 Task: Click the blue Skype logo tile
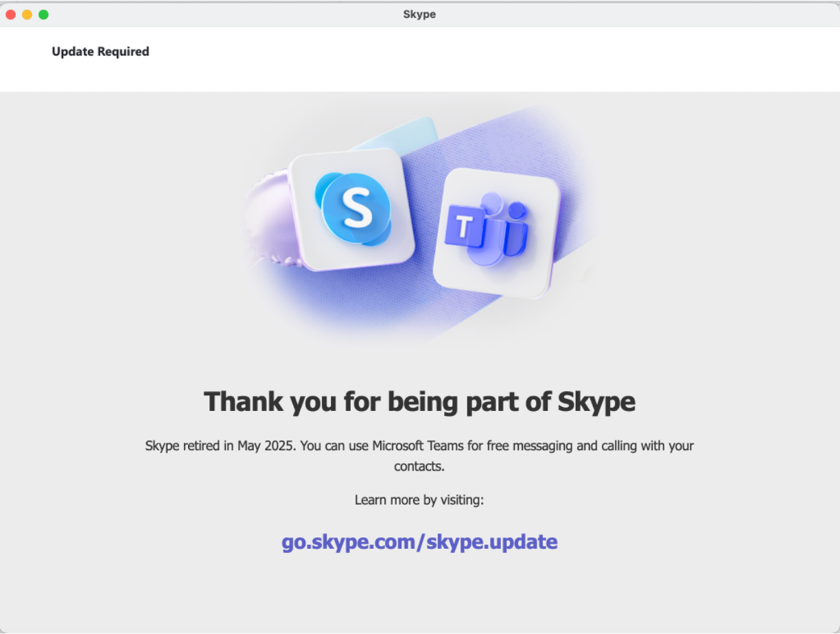pos(351,209)
